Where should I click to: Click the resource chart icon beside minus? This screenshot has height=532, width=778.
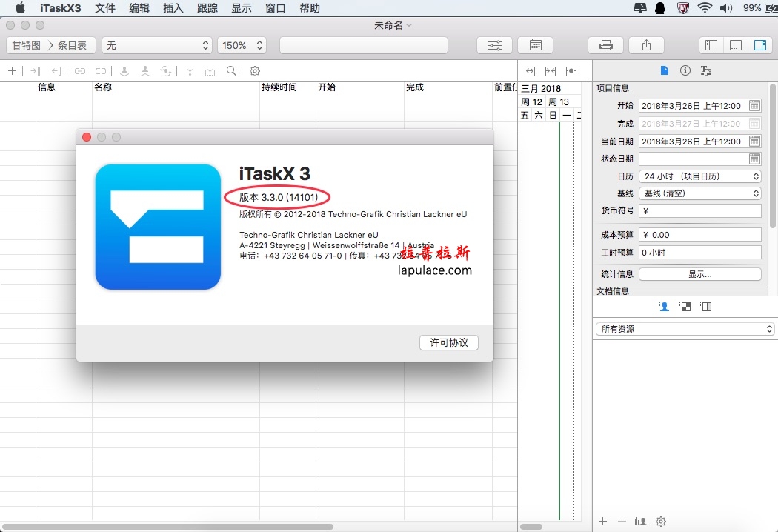point(641,522)
